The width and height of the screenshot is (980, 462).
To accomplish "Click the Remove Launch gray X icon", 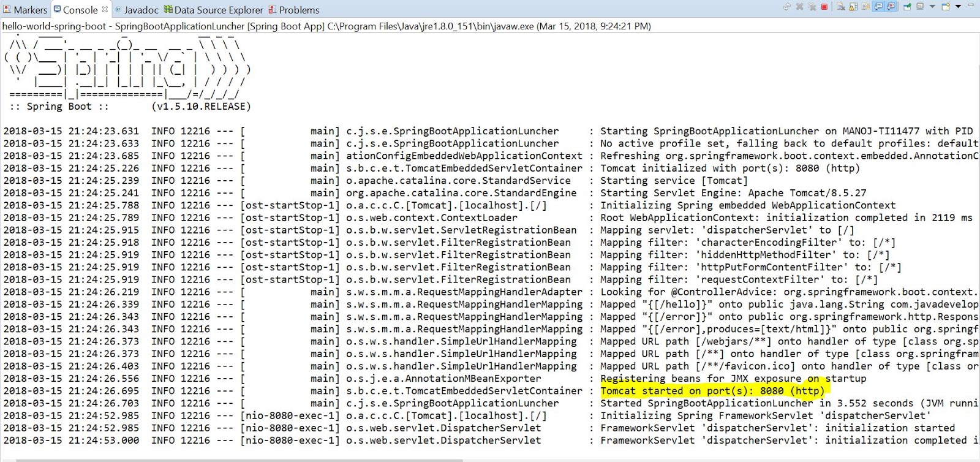I will [799, 7].
